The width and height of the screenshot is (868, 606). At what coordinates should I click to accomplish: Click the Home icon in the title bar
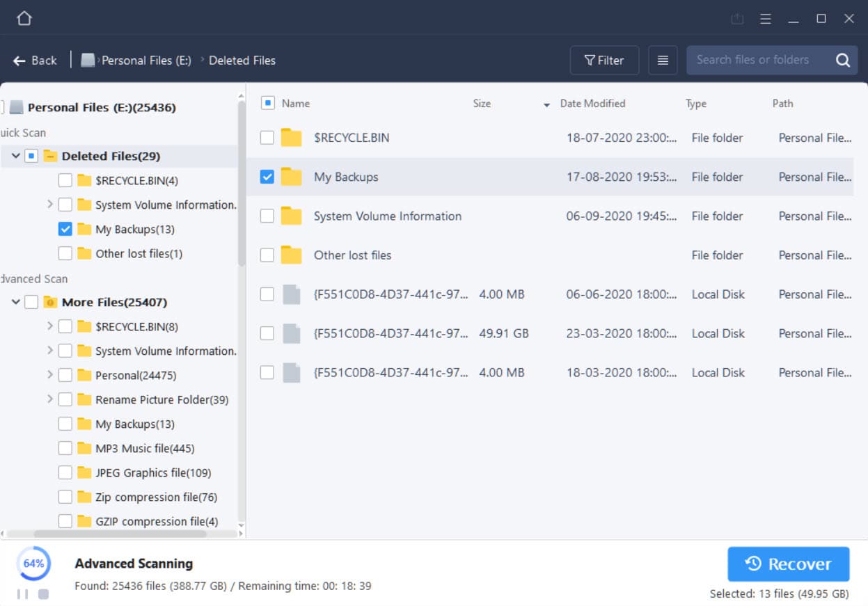[x=24, y=19]
